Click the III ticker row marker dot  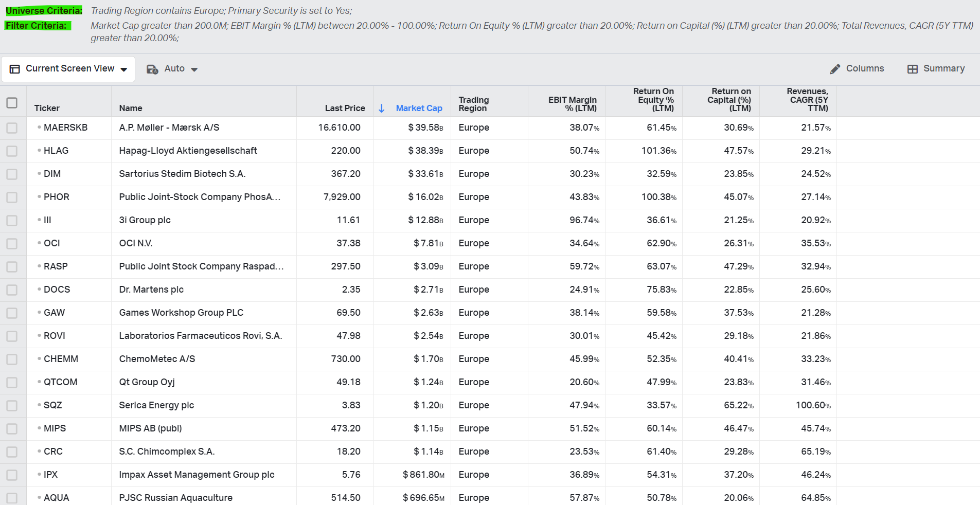[x=39, y=220]
